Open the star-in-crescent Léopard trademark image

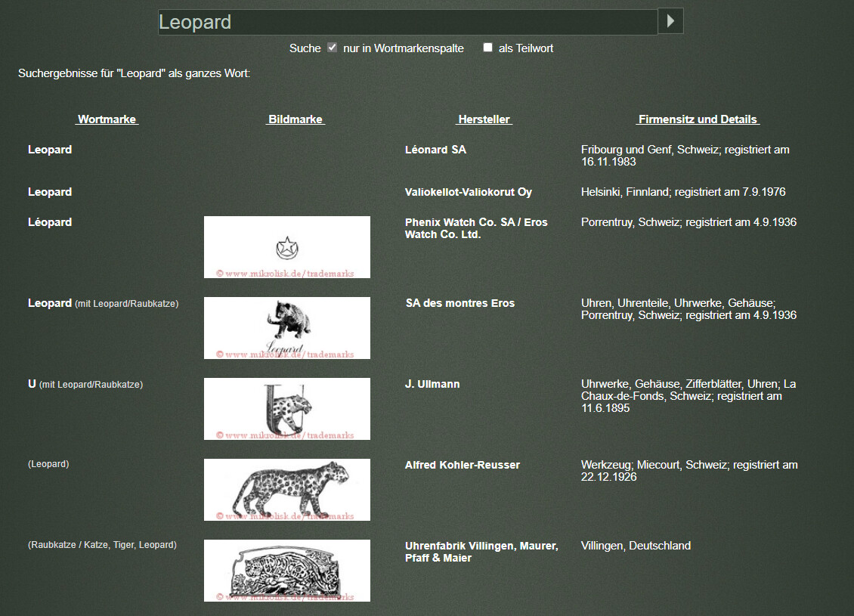[x=286, y=247]
